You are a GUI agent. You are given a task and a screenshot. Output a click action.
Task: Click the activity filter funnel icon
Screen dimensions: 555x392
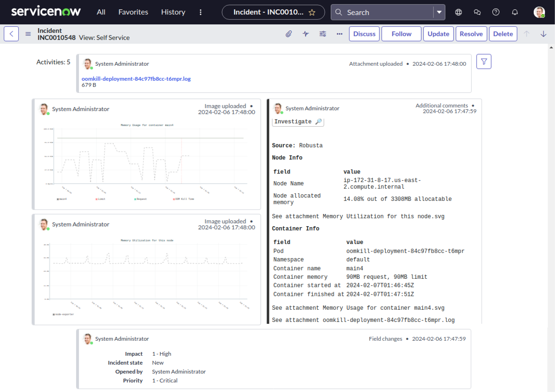point(484,62)
